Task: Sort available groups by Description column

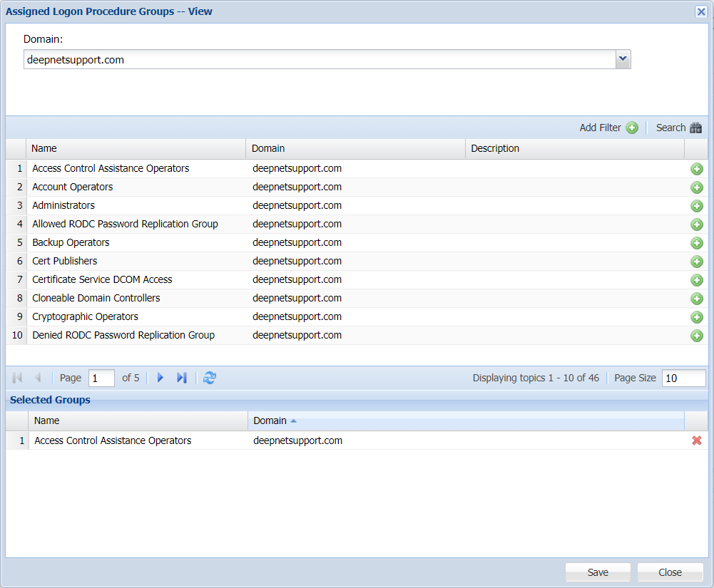Action: (x=574, y=148)
